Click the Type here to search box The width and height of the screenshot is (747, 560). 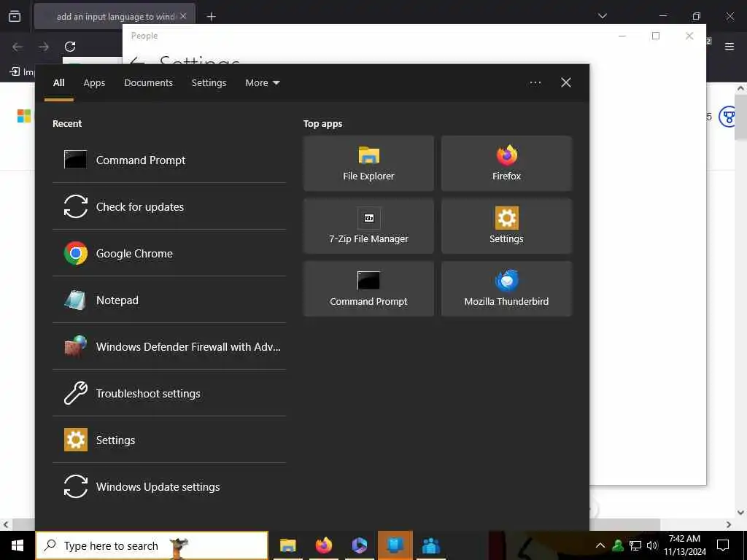tap(152, 545)
